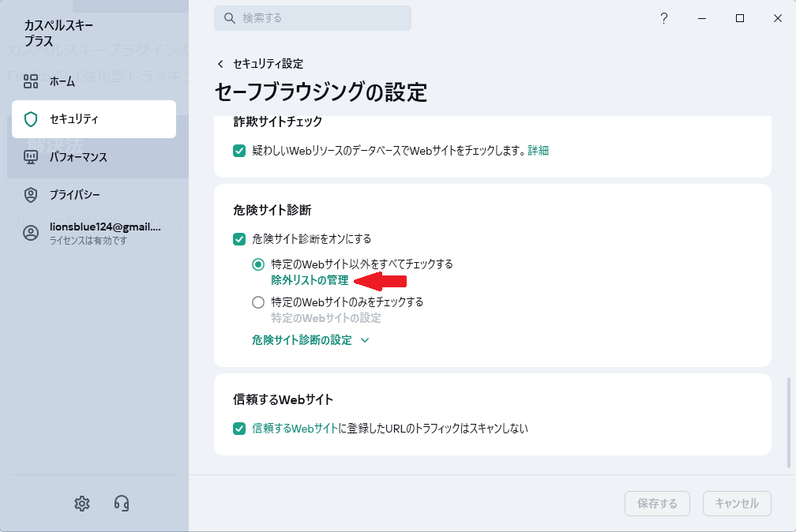Screen dimensions: 796x532
Task: Open support via the headset icon
Action: click(x=122, y=503)
